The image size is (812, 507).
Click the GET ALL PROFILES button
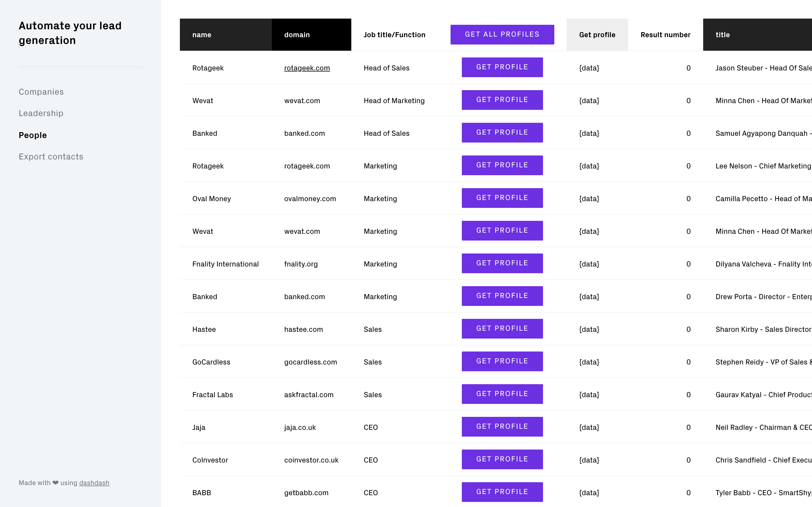tap(502, 35)
